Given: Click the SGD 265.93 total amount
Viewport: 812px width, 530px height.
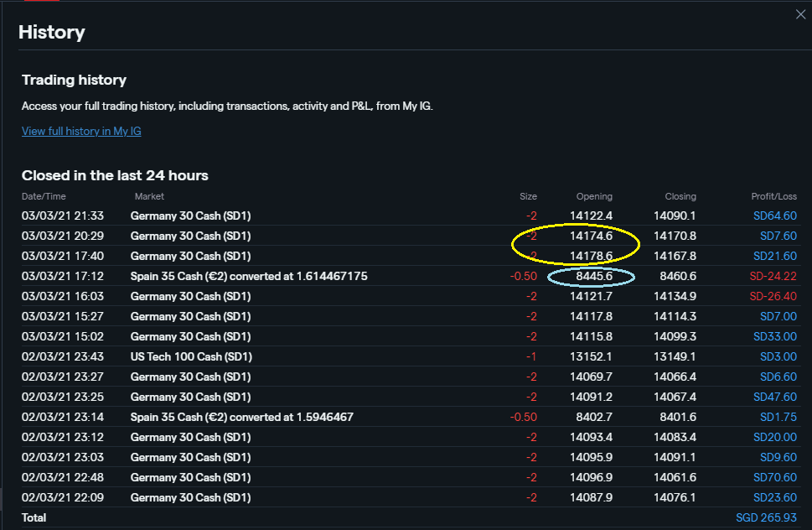Looking at the screenshot, I should pos(766,517).
